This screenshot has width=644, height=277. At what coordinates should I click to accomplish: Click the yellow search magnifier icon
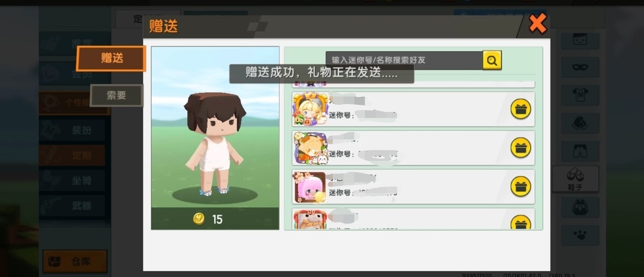[x=492, y=60]
